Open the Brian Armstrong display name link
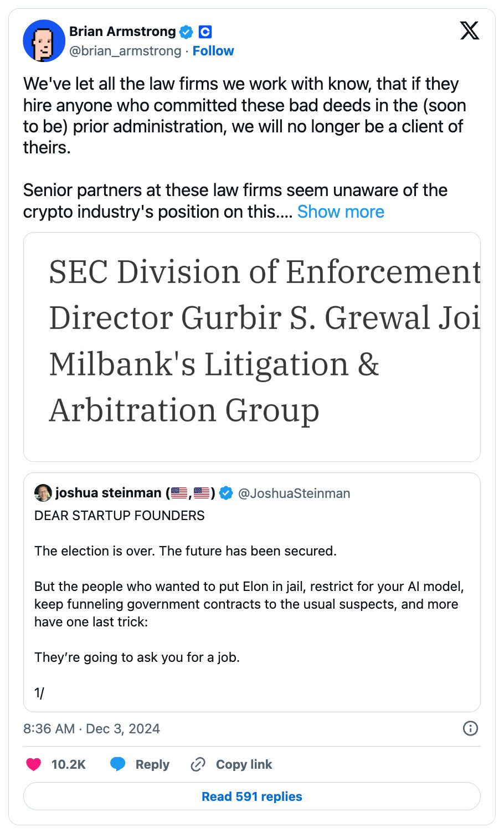The image size is (504, 833). 122,32
